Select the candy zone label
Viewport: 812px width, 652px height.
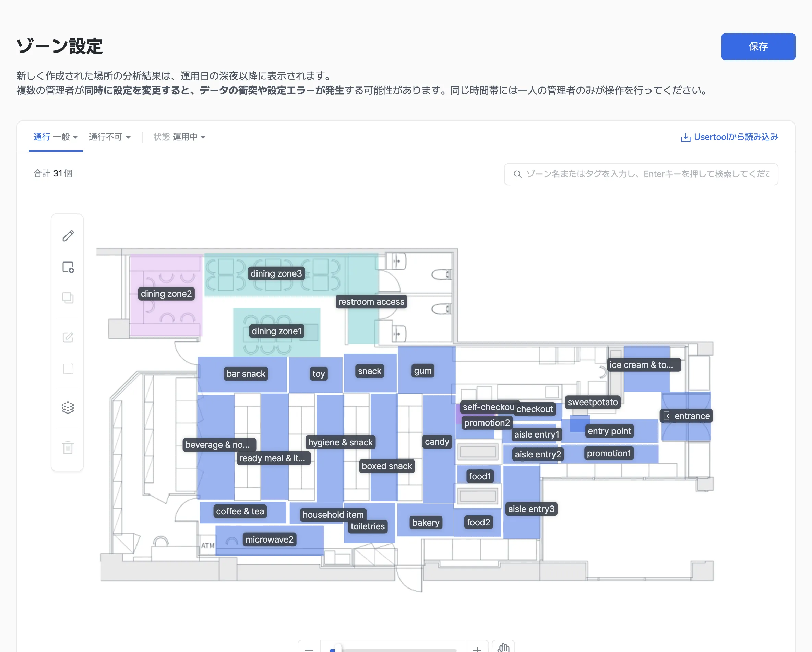coord(437,441)
